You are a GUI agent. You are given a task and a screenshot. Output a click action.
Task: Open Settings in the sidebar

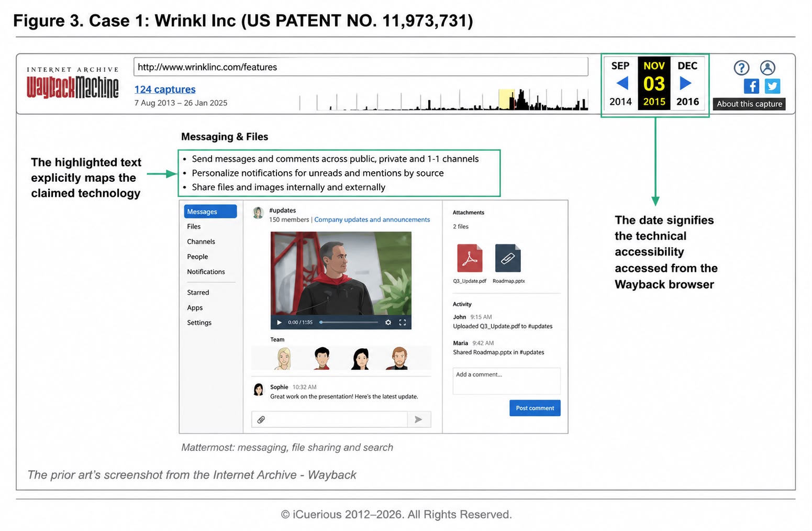[x=199, y=323]
